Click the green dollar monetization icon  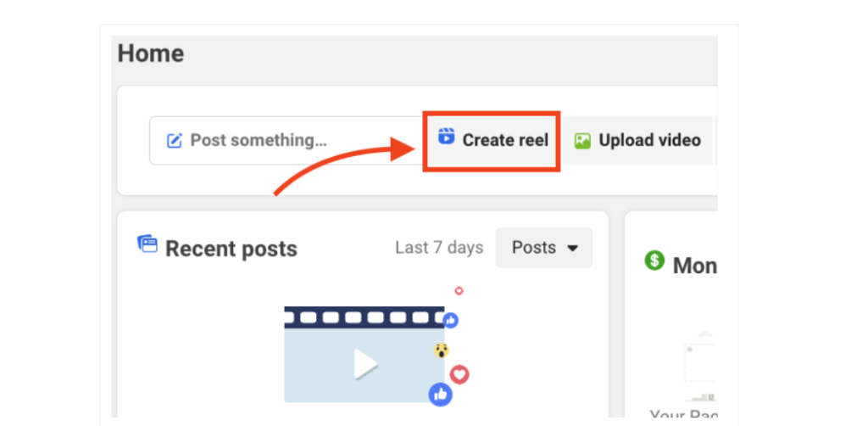(x=654, y=261)
